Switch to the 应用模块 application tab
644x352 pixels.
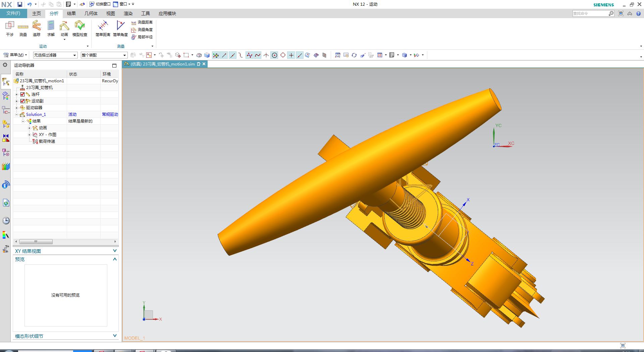167,13
